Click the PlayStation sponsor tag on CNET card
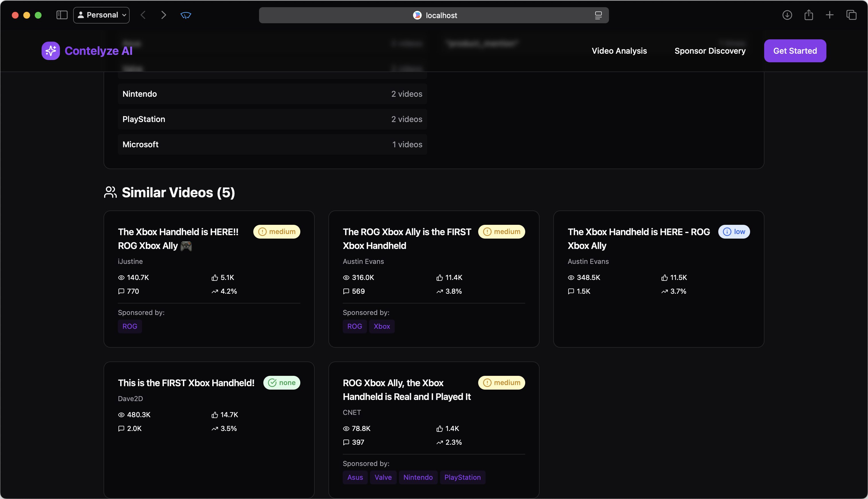The height and width of the screenshot is (499, 868). [x=462, y=477]
